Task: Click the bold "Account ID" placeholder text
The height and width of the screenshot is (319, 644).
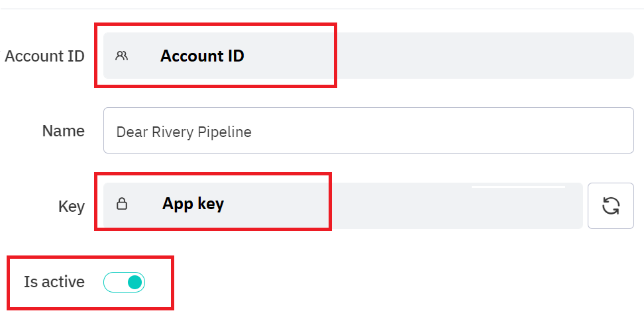Action: pyautogui.click(x=202, y=56)
